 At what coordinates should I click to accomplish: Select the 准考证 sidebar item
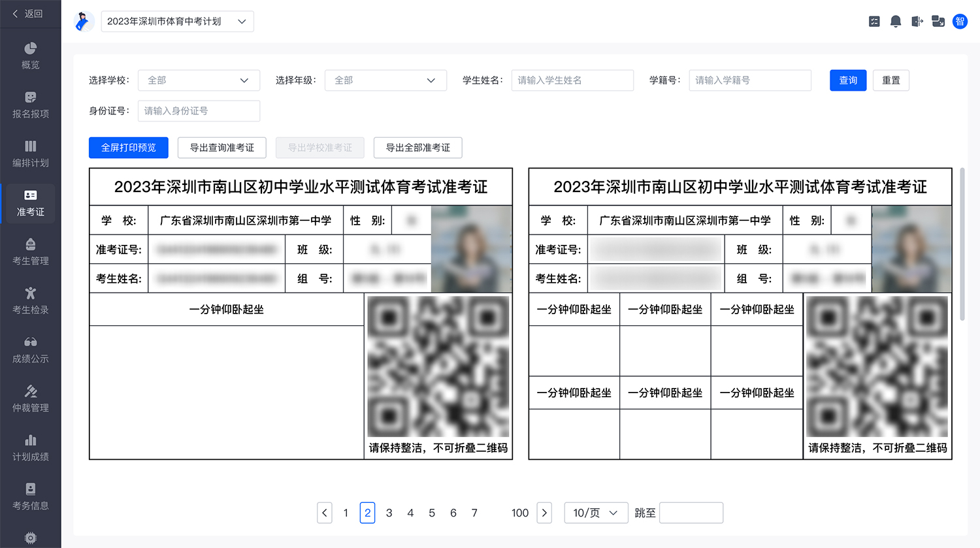click(30, 202)
